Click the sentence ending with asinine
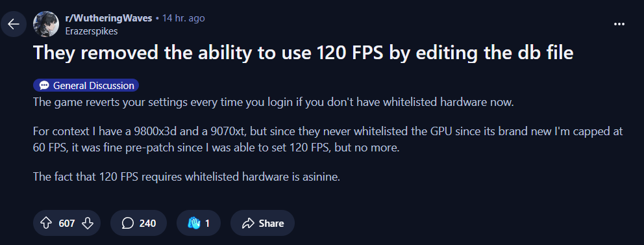 (x=187, y=177)
